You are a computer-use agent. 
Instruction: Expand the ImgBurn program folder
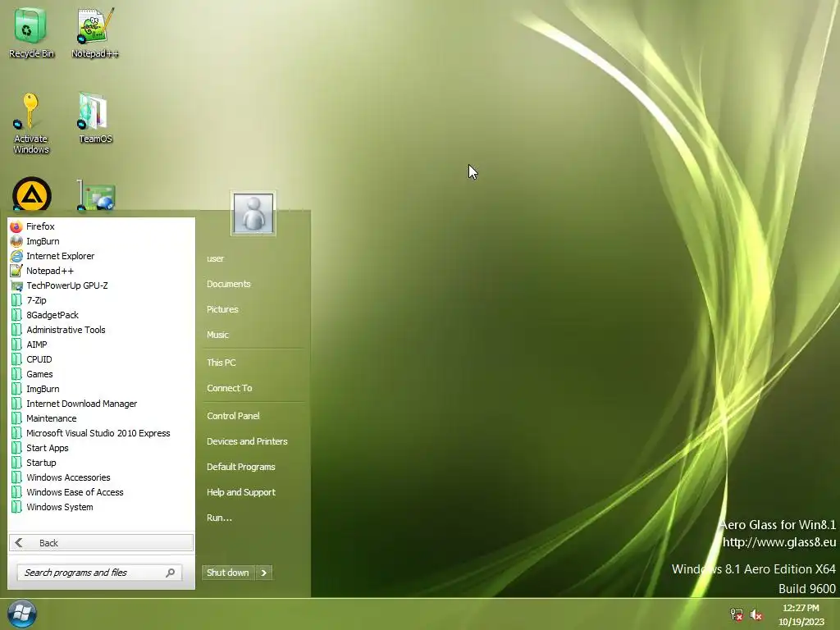click(102, 389)
